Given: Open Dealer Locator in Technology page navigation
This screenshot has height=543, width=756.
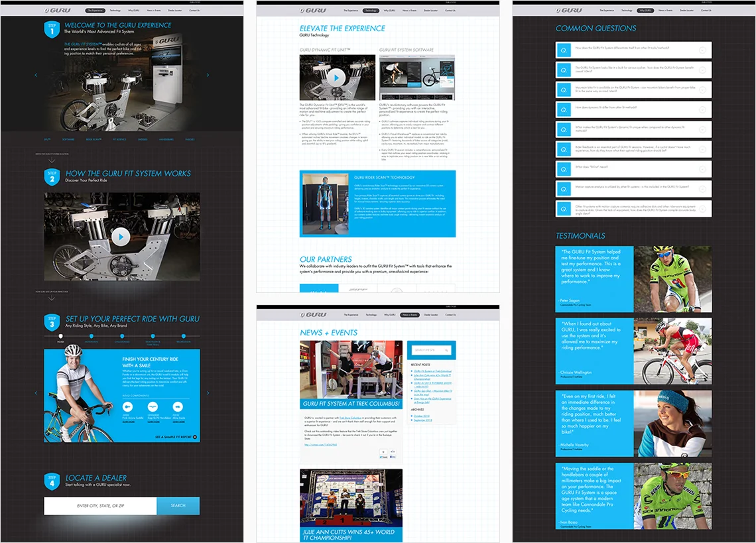Looking at the screenshot, I should click(x=430, y=10).
